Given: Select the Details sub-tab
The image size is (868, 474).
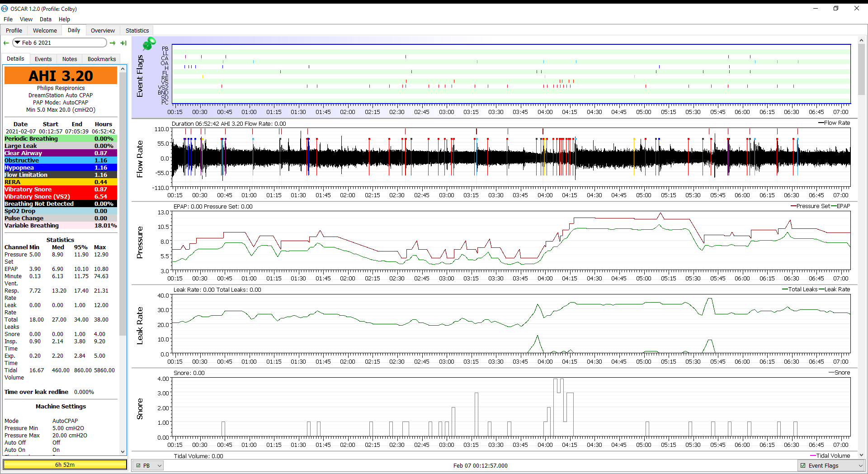Looking at the screenshot, I should click(15, 58).
